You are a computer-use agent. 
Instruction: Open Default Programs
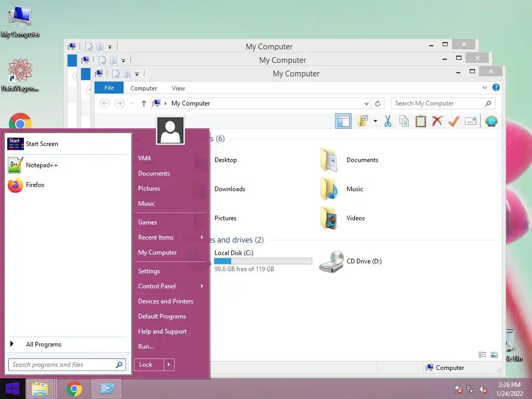click(x=162, y=316)
